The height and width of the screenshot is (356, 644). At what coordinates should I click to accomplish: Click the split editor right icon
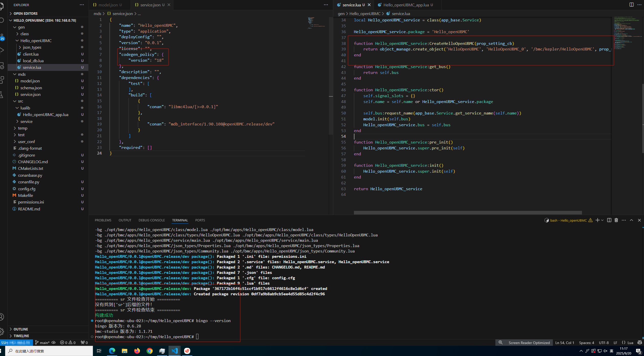pos(631,5)
